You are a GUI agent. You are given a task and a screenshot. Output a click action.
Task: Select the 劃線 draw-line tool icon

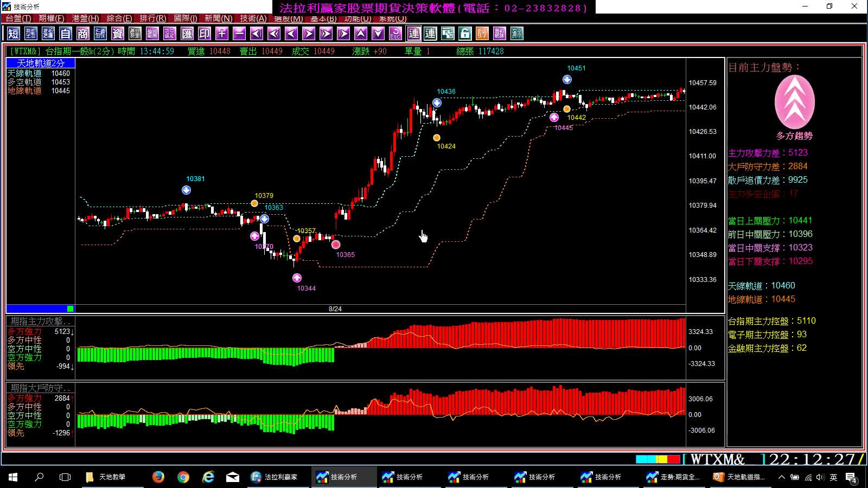pyautogui.click(x=500, y=34)
